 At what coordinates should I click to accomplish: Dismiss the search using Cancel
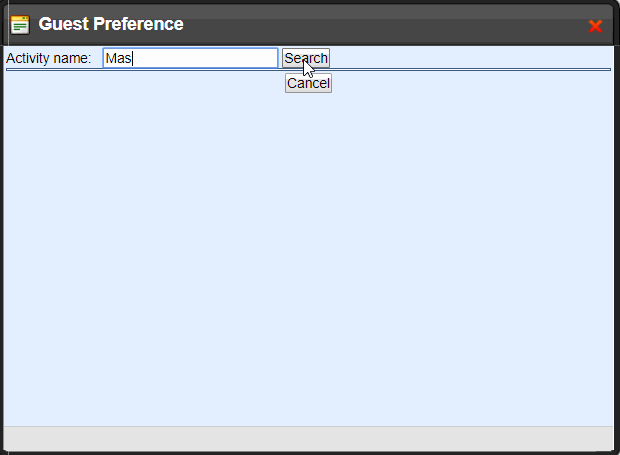click(308, 83)
